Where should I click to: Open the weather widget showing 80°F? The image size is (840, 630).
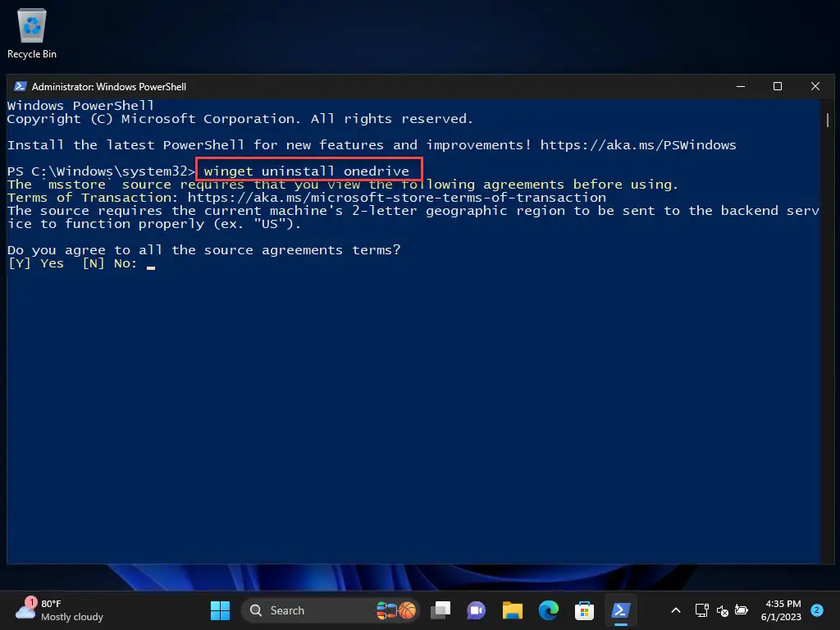click(59, 610)
